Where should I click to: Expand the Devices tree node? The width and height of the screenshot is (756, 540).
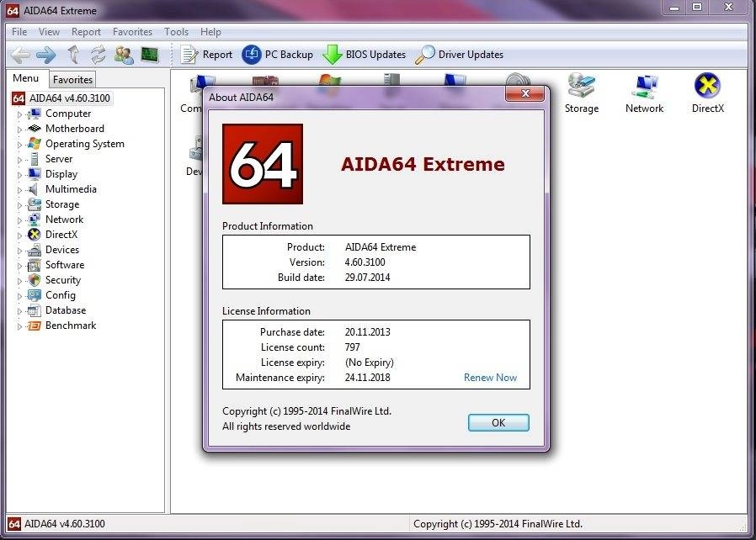pos(19,251)
